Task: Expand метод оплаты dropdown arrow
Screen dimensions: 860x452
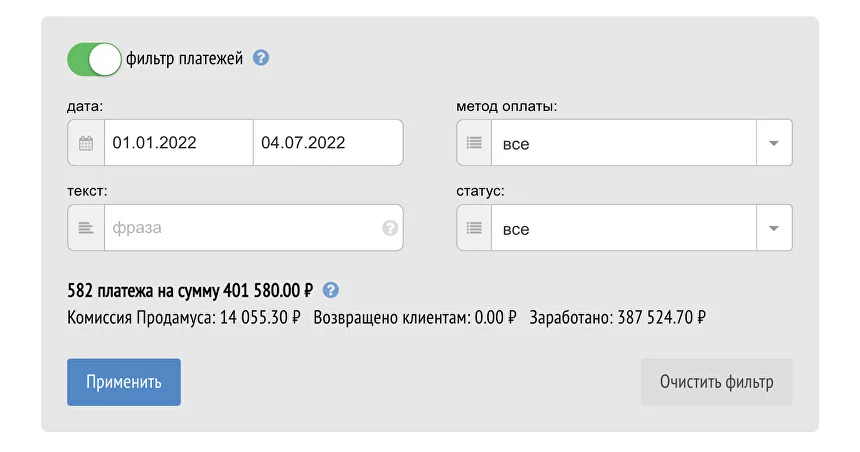Action: (x=774, y=143)
